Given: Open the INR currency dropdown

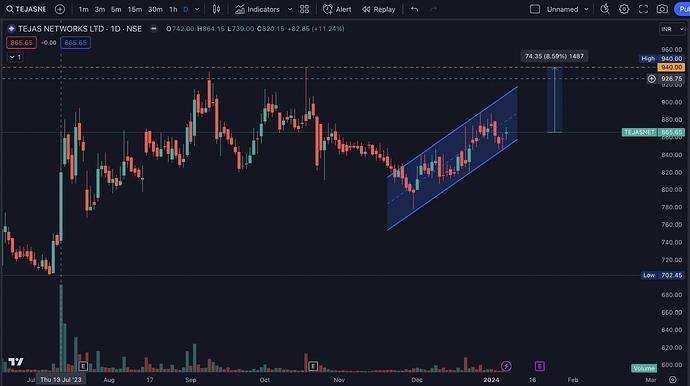Looking at the screenshot, I should [672, 29].
